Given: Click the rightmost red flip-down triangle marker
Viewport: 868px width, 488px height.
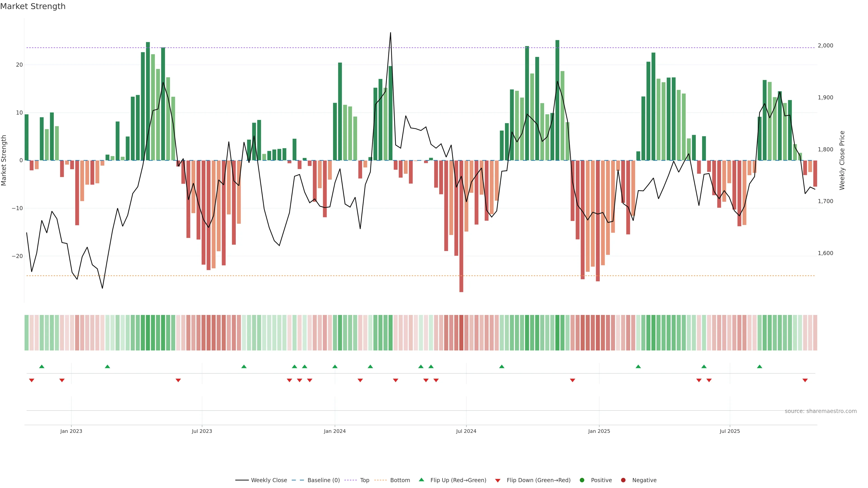Looking at the screenshot, I should (x=805, y=380).
